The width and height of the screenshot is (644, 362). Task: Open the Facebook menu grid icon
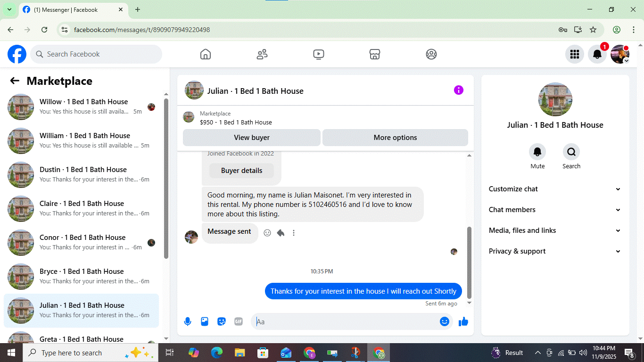575,54
